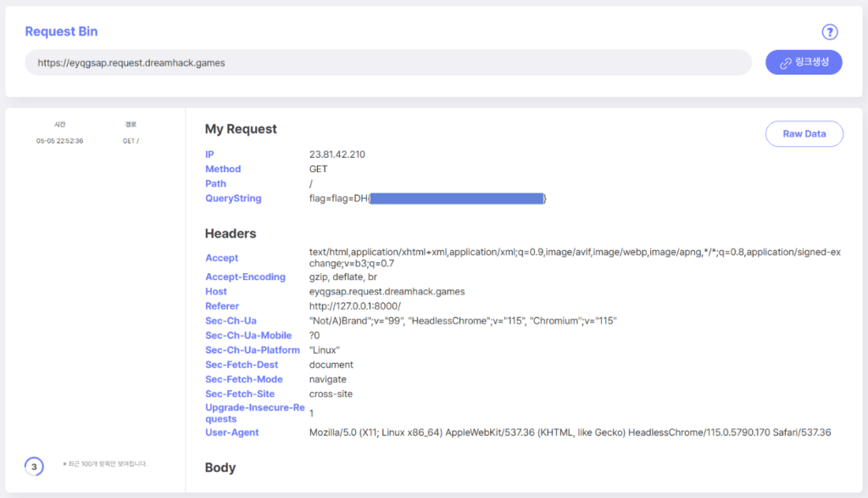
Task: Click the Request Bin title
Action: click(61, 31)
